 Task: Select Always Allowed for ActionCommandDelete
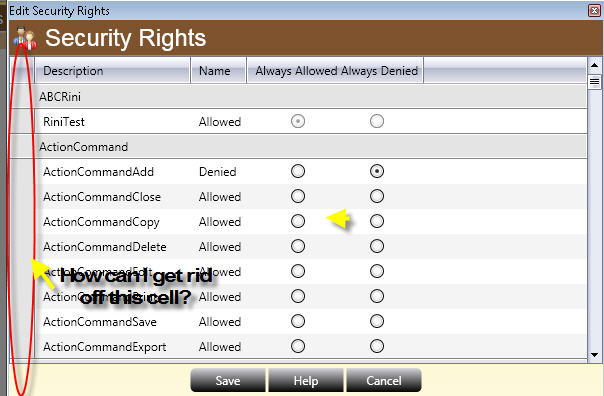pyautogui.click(x=298, y=247)
